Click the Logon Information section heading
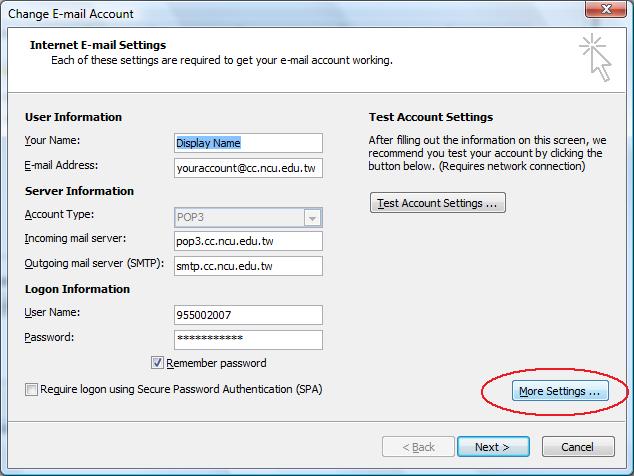 77,289
